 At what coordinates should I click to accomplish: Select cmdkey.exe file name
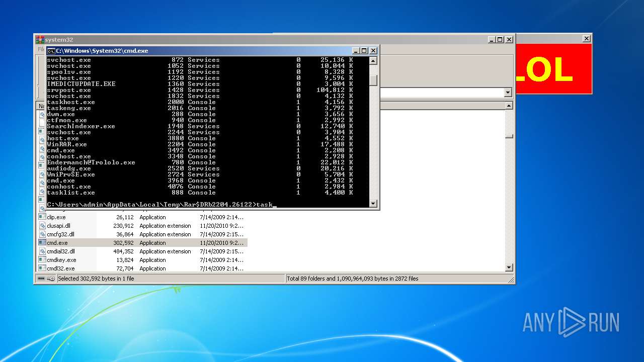tap(61, 260)
